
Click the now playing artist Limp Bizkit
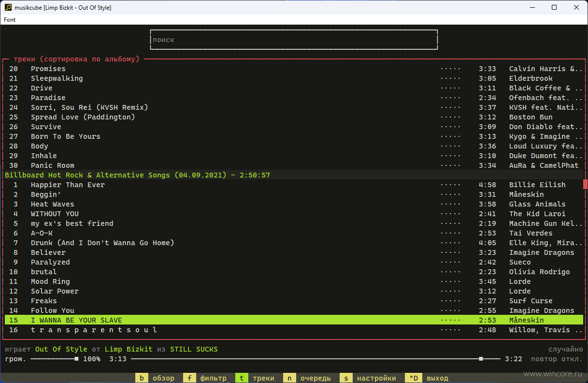click(129, 349)
